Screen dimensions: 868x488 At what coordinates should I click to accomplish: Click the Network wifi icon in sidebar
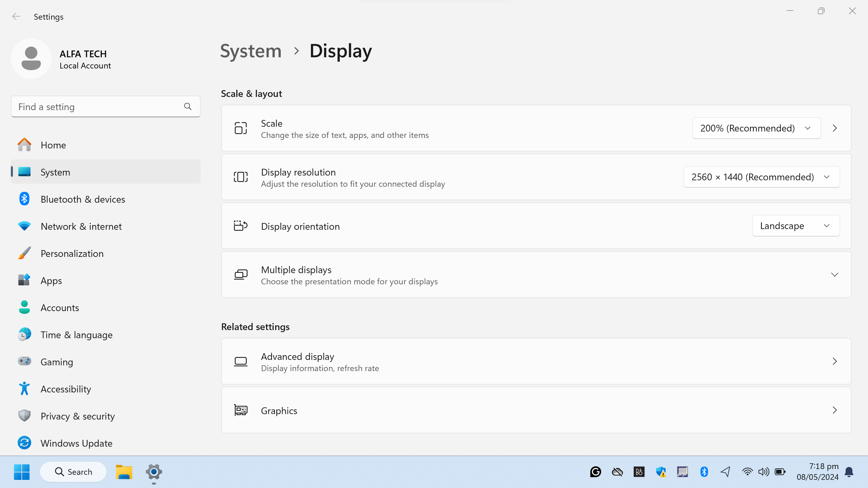click(24, 226)
